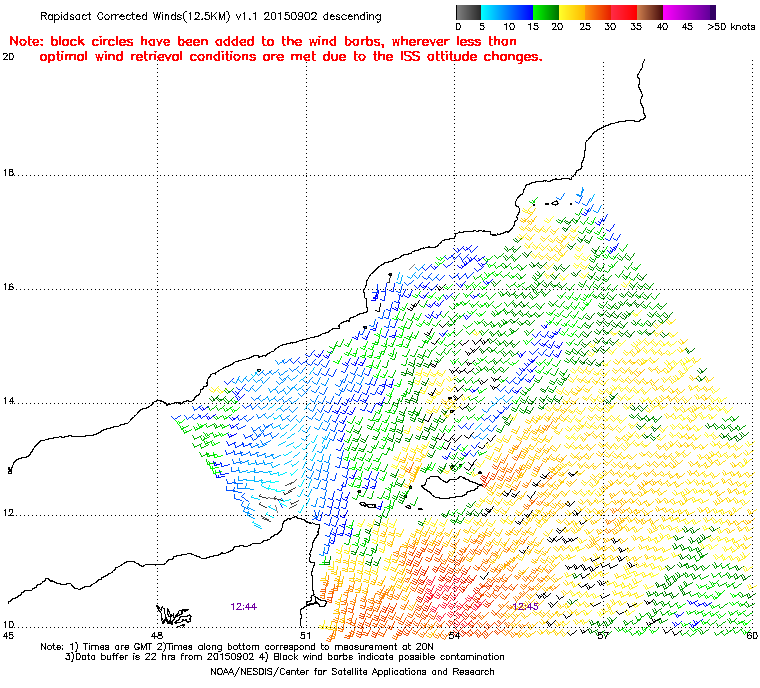
Task: Click the longitude axis label '48'
Action: [156, 635]
